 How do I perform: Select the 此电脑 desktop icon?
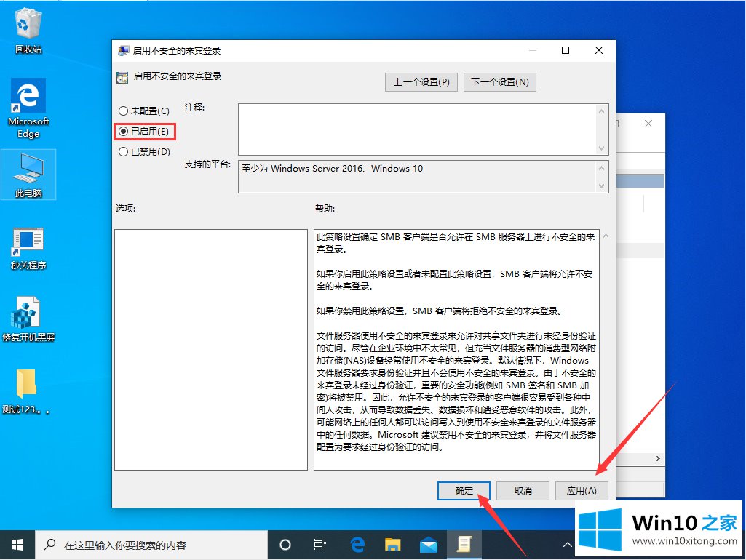point(28,175)
